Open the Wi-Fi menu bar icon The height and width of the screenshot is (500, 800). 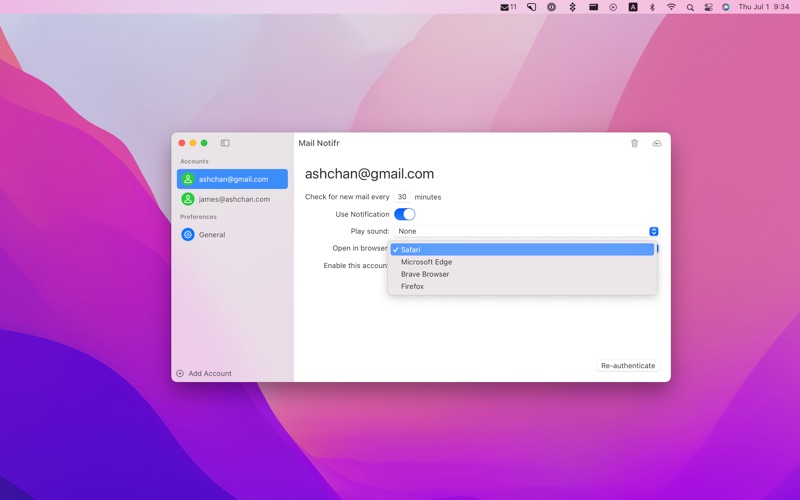coord(671,7)
